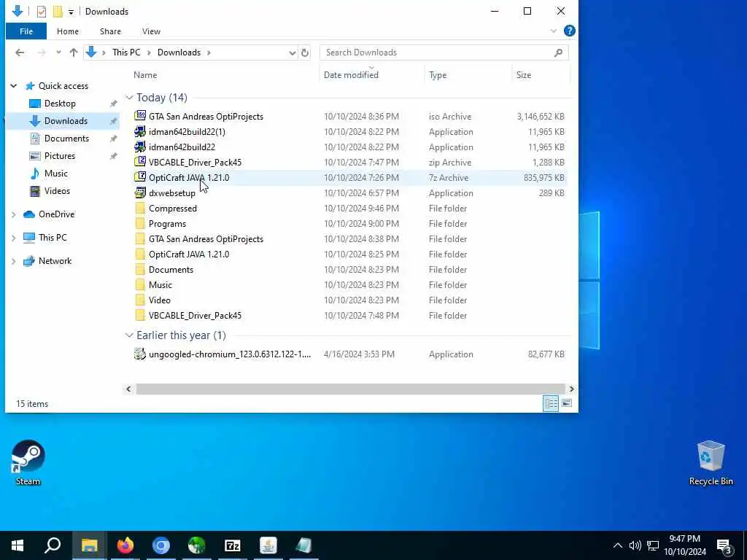This screenshot has height=560, width=747.
Task: Open the Windows Start menu
Action: pos(18,545)
